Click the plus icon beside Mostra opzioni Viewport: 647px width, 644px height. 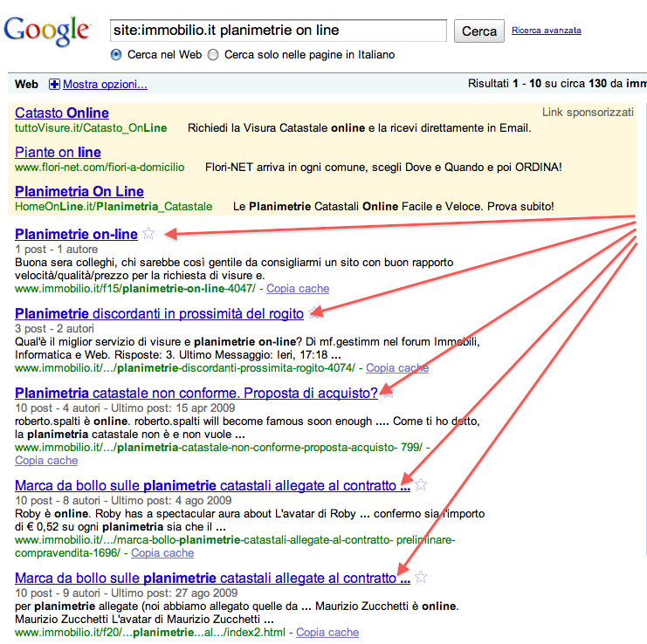(54, 84)
